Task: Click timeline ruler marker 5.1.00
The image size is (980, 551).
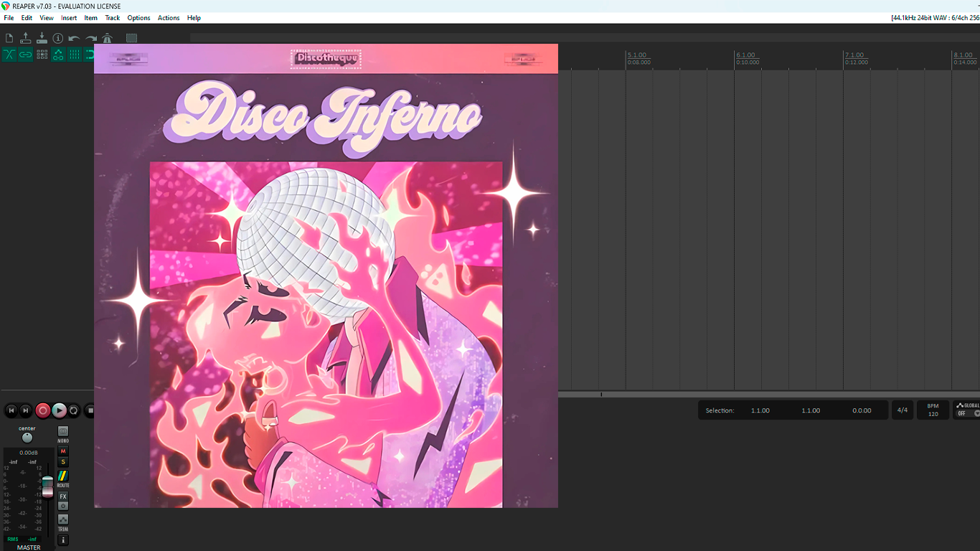Action: pyautogui.click(x=637, y=55)
